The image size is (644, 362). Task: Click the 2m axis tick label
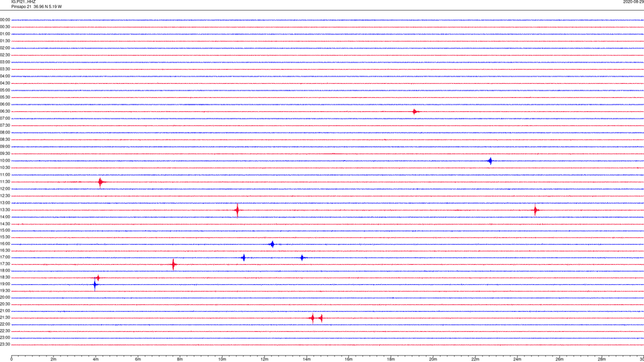coord(54,359)
